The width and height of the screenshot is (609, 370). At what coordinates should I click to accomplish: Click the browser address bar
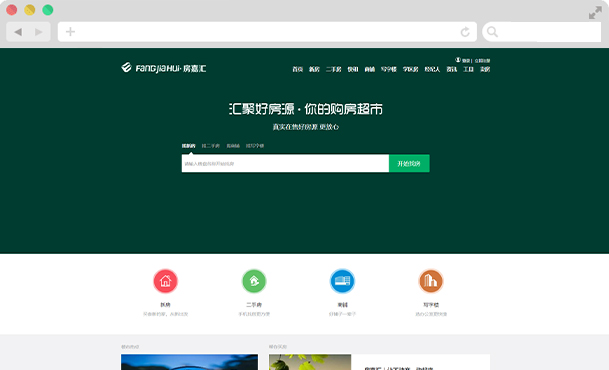(x=267, y=31)
